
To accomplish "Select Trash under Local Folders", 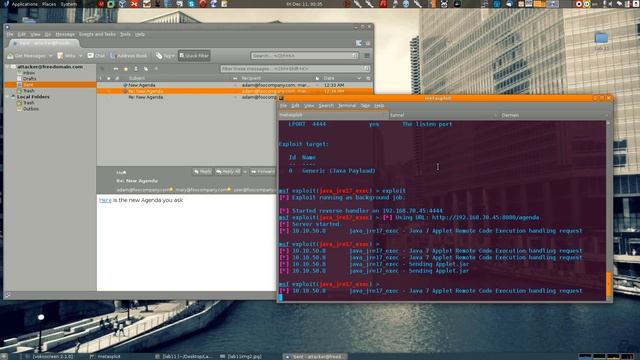I will click(x=29, y=103).
